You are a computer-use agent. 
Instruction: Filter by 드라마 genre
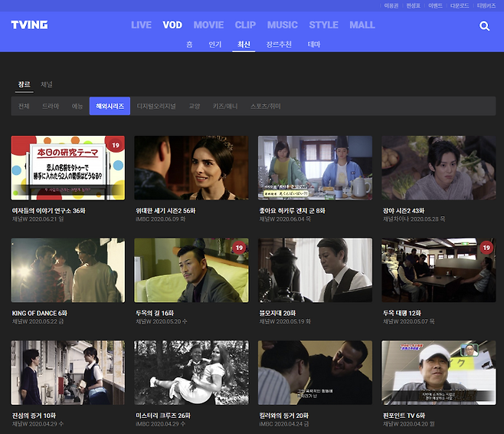(x=51, y=106)
